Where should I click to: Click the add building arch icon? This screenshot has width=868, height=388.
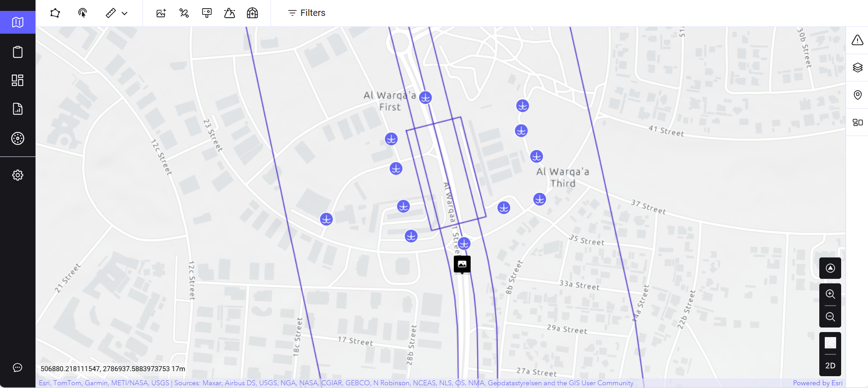pos(252,13)
